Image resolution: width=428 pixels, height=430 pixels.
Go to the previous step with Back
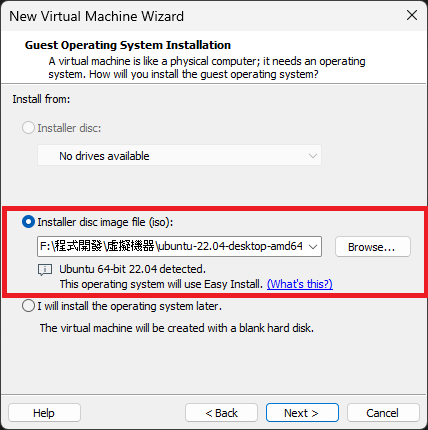(x=221, y=413)
